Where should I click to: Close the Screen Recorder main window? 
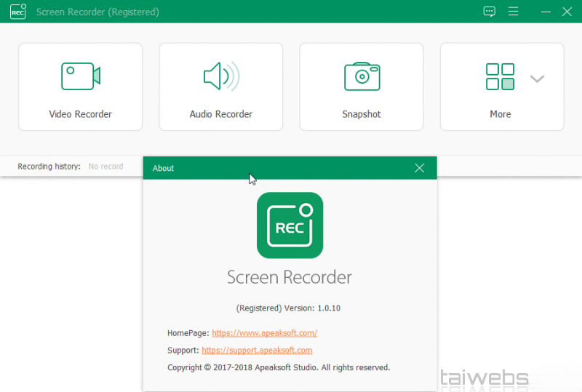[x=567, y=12]
